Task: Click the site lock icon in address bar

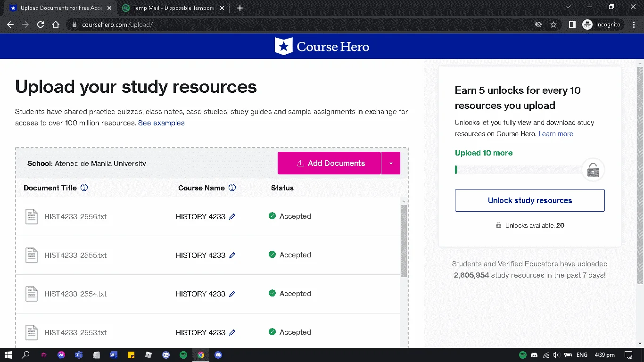Action: point(74,25)
